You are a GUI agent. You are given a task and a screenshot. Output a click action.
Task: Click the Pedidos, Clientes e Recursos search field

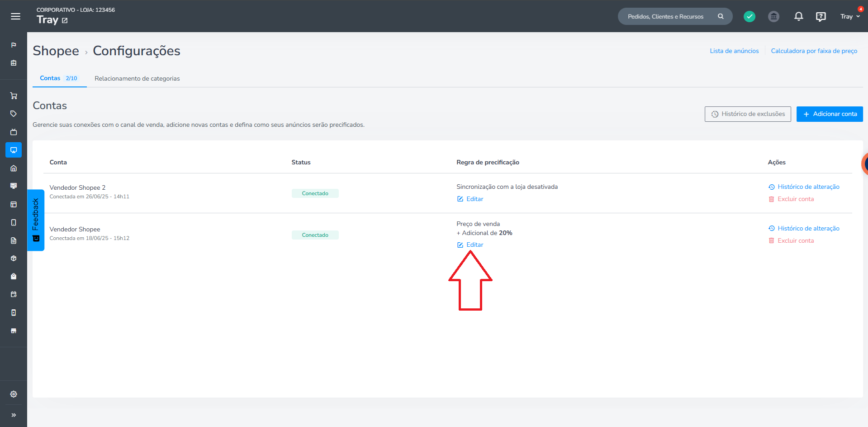point(675,16)
